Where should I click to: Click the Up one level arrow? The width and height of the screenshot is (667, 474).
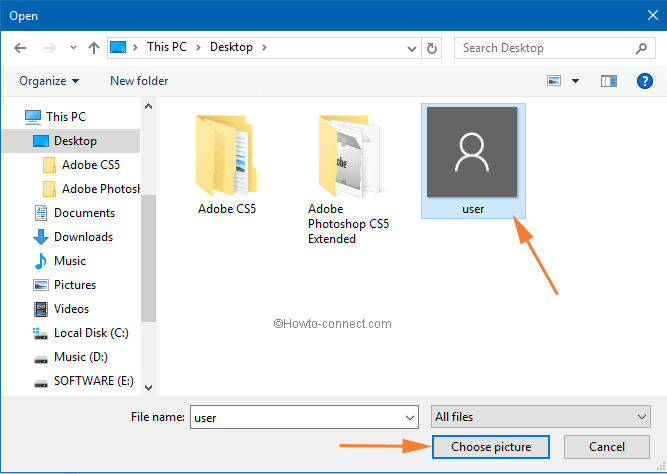(94, 48)
